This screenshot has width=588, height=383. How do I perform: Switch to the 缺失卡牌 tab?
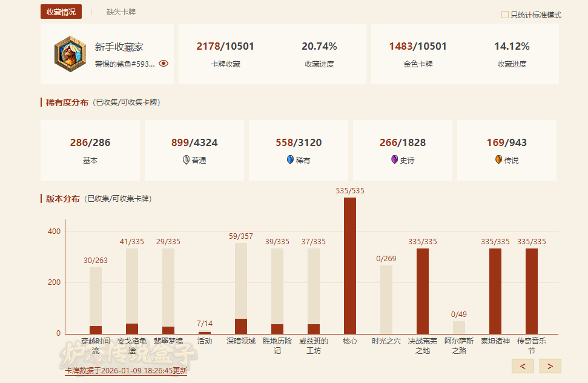(x=121, y=12)
